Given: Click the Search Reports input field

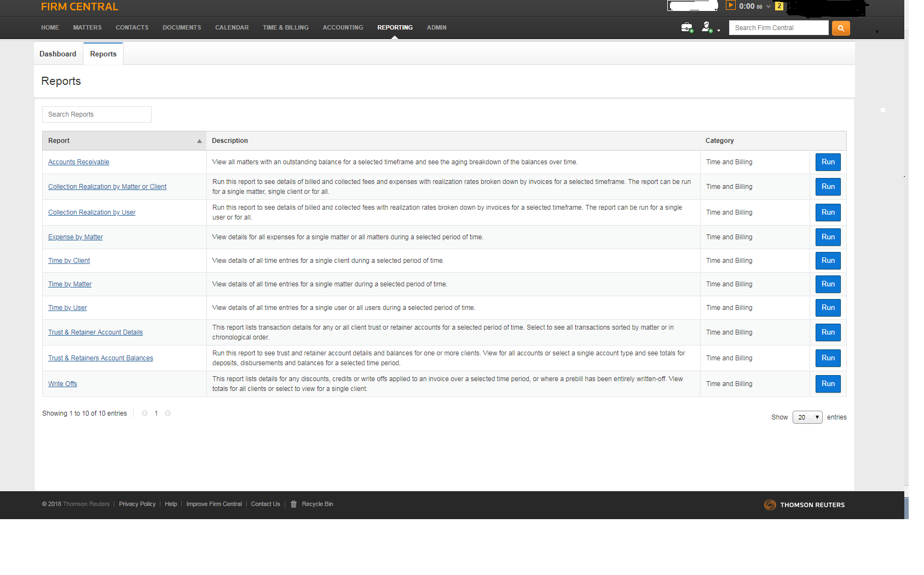Looking at the screenshot, I should pos(97,114).
